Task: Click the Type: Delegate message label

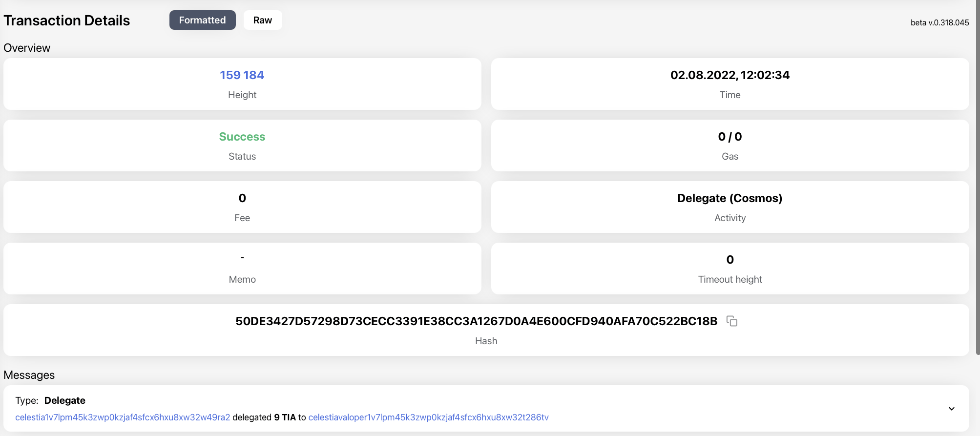Action: pos(50,400)
